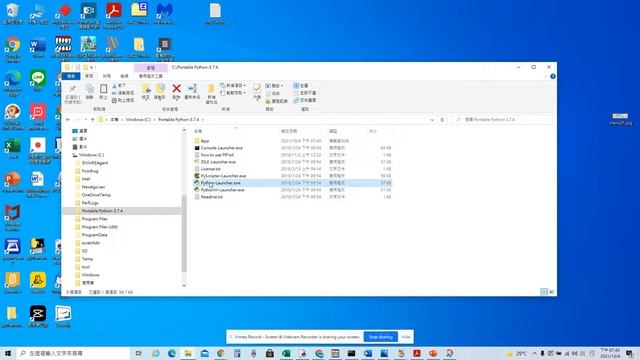The height and width of the screenshot is (360, 640).
Task: Open the Excel desktop shortcut
Action: (x=13, y=149)
